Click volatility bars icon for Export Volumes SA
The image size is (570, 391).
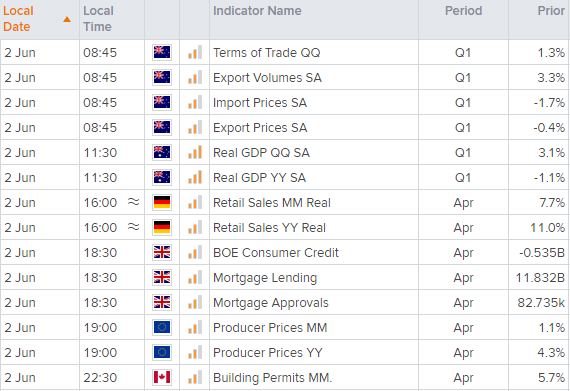pyautogui.click(x=195, y=77)
